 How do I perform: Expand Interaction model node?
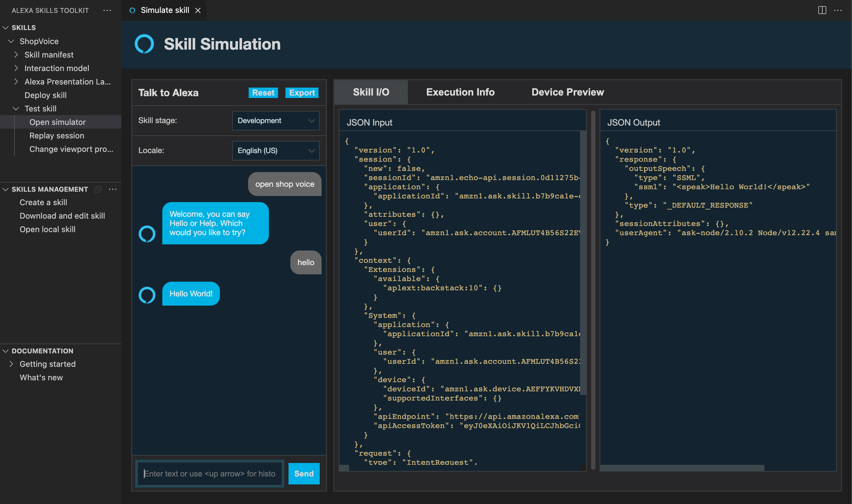point(16,68)
